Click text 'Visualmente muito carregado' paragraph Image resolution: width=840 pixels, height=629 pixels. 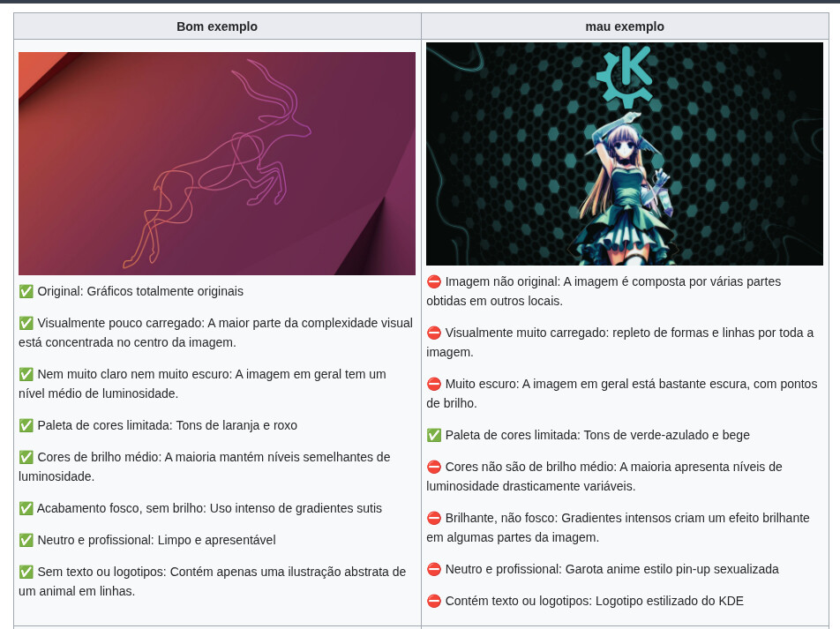coord(620,342)
